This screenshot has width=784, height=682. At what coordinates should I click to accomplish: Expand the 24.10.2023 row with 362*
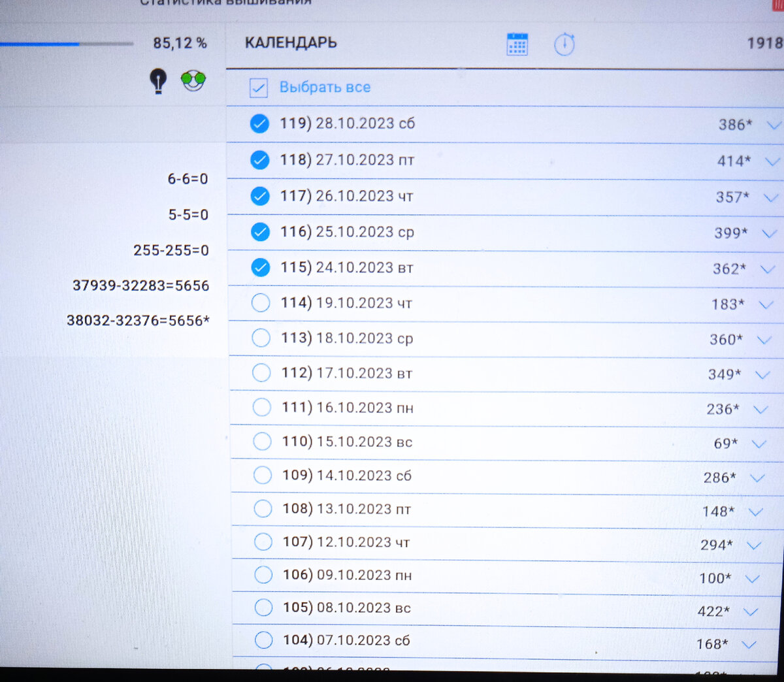[768, 269]
